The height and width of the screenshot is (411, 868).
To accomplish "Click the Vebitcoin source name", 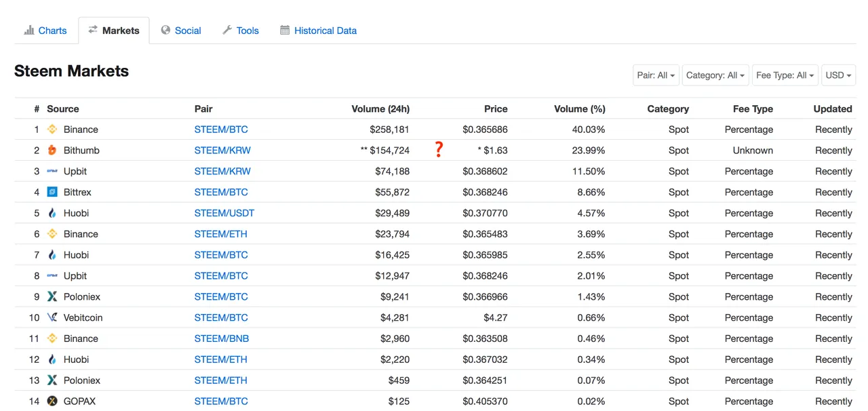I will tap(83, 318).
